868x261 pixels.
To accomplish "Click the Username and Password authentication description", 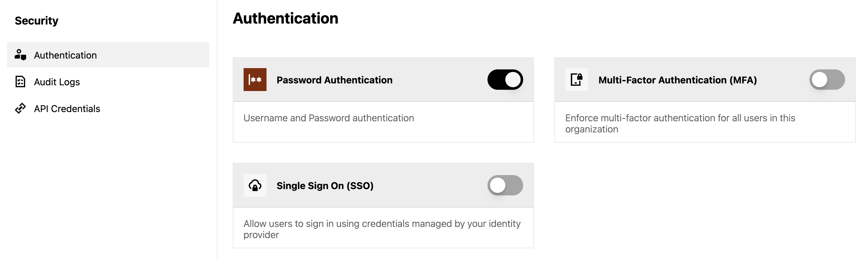I will coord(329,118).
